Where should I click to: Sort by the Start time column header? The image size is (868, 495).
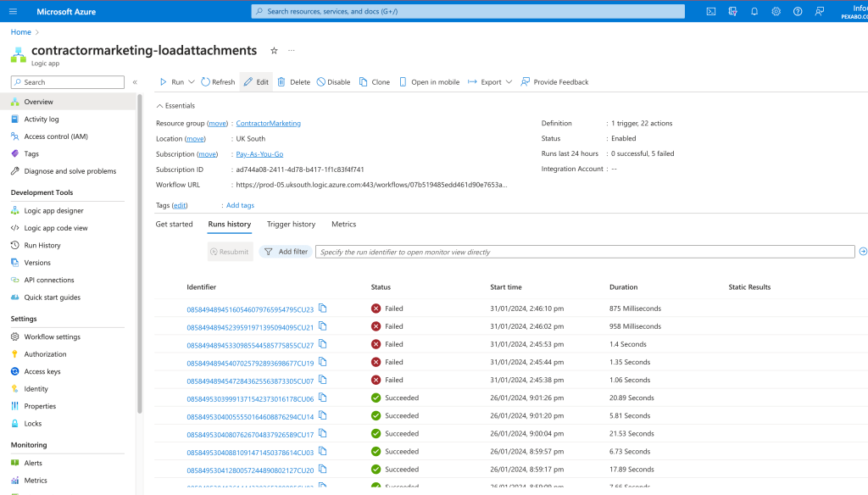tap(506, 286)
